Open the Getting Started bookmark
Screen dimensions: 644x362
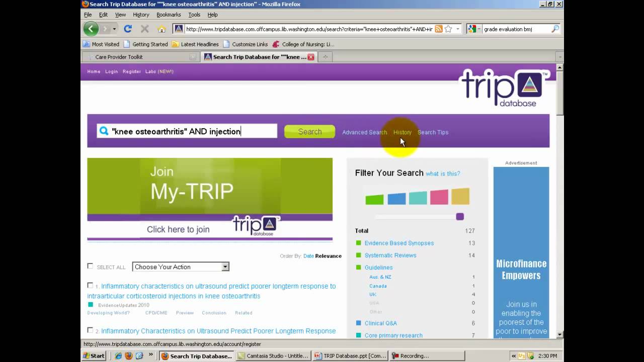145,44
